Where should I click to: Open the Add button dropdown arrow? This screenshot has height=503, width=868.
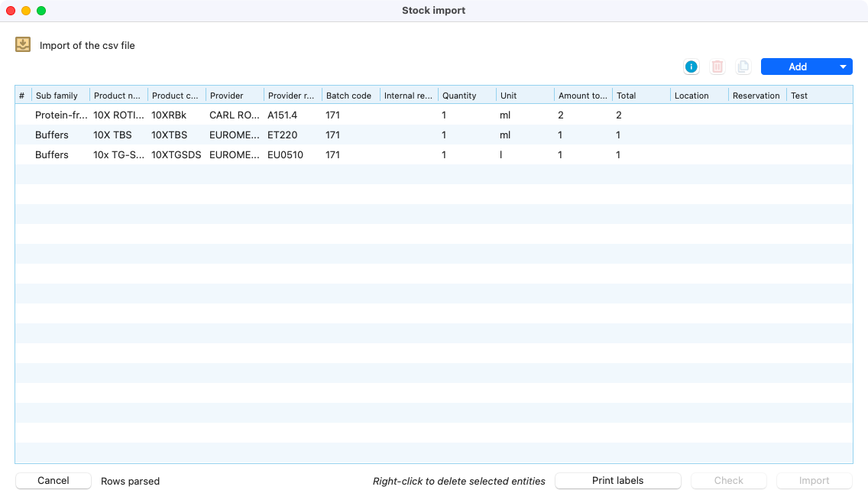843,67
